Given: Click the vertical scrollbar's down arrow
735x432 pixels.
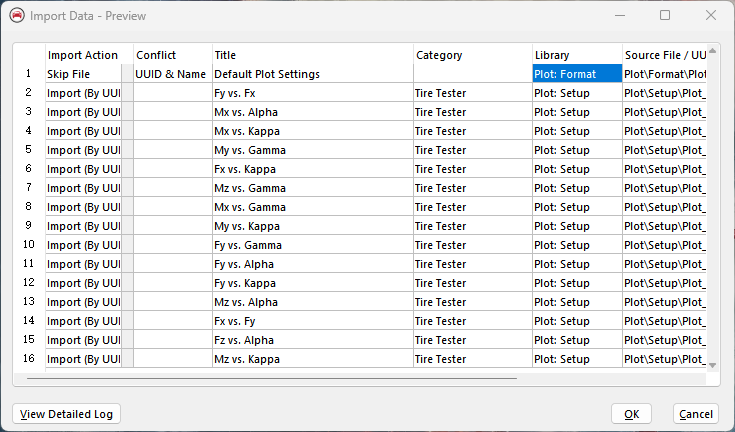Looking at the screenshot, I should click(713, 366).
